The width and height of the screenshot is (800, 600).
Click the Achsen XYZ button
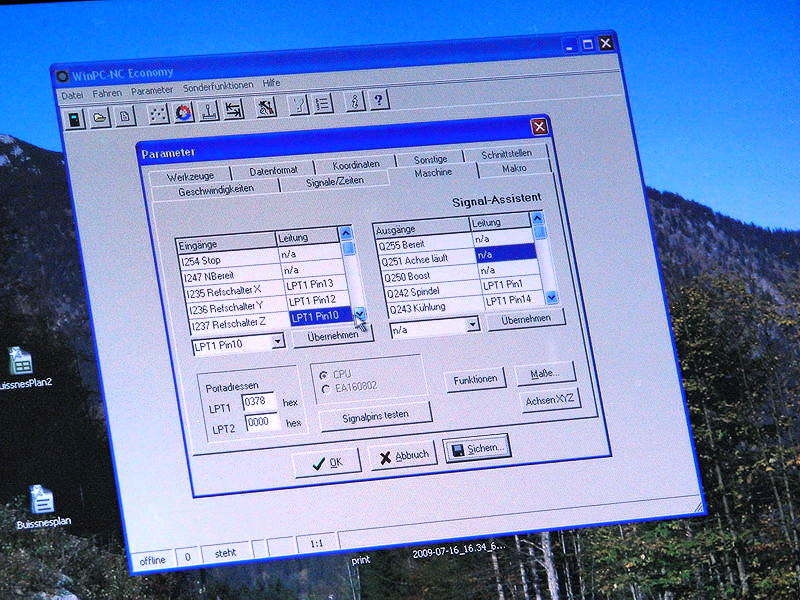(x=550, y=400)
